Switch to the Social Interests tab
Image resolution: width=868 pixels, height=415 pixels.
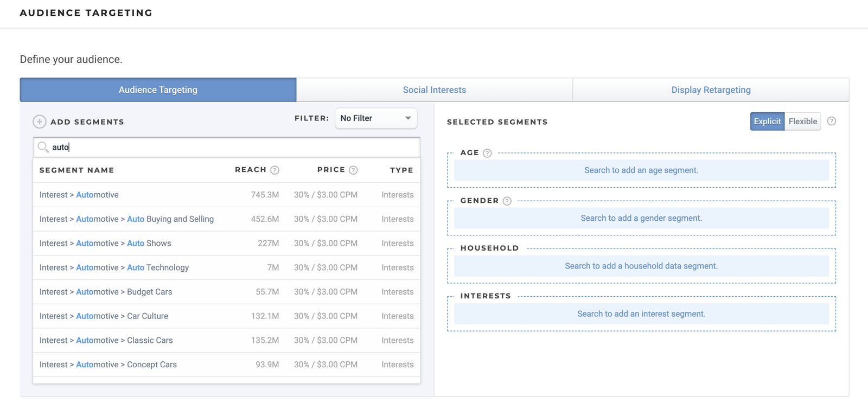(x=434, y=90)
